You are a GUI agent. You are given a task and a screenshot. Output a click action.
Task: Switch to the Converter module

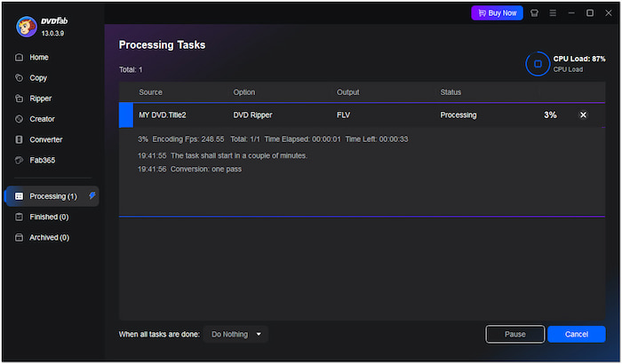(45, 139)
